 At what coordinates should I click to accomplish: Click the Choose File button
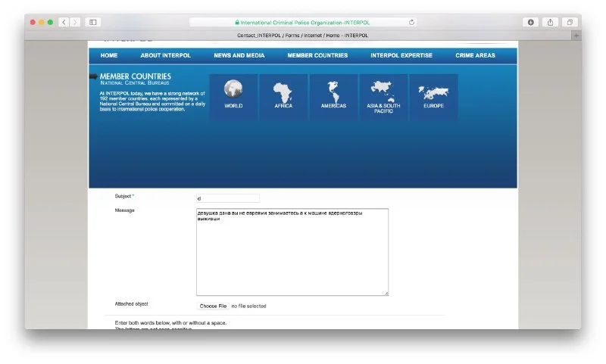[x=213, y=306]
